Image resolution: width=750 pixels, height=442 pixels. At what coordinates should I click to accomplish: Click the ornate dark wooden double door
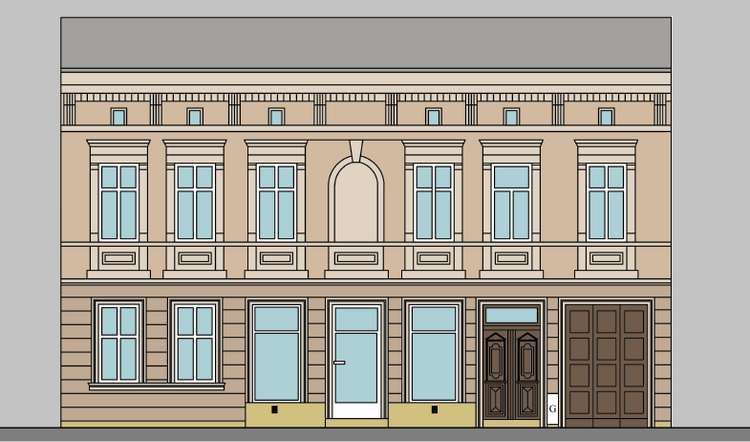511,375
